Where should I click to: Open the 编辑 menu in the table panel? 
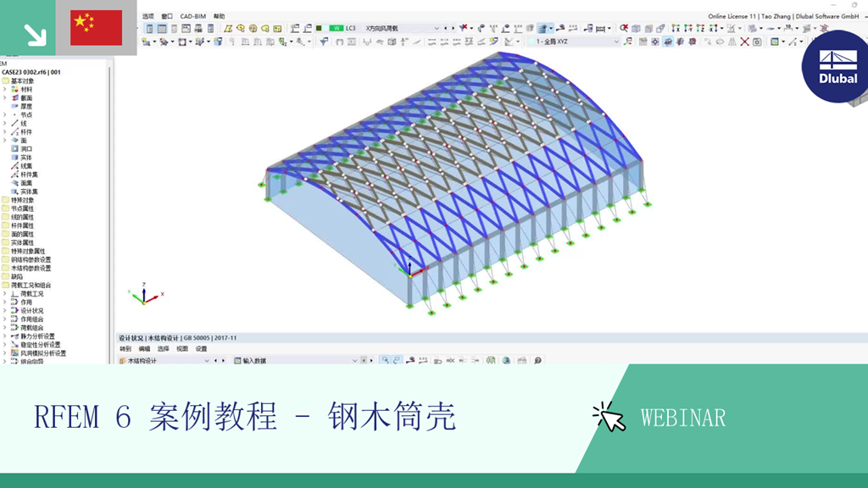(144, 349)
